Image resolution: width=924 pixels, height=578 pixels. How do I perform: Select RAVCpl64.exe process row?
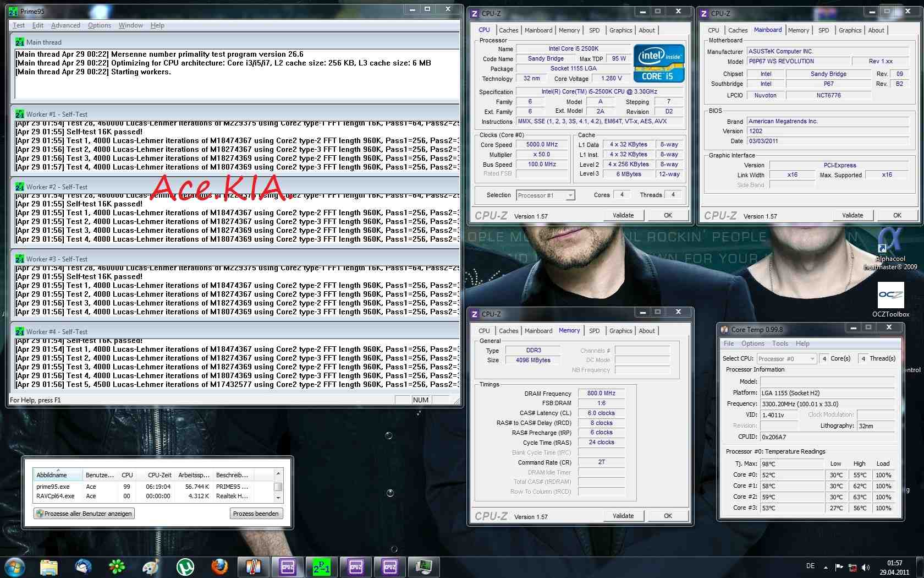153,496
